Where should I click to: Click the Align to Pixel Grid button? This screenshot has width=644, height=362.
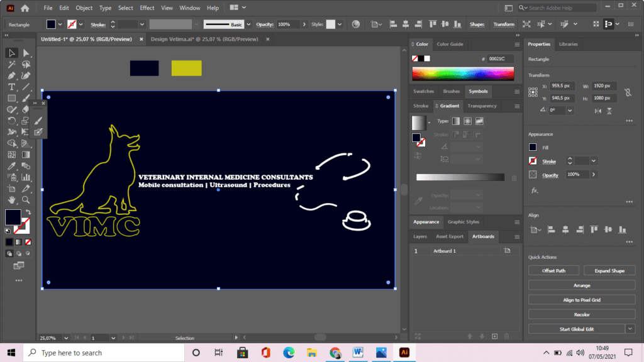[x=582, y=300]
